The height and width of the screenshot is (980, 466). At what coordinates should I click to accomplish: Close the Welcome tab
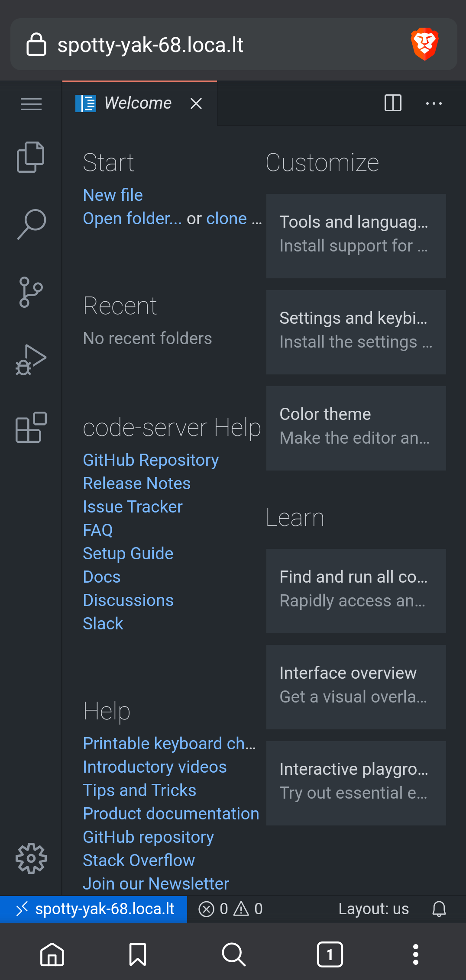click(196, 103)
